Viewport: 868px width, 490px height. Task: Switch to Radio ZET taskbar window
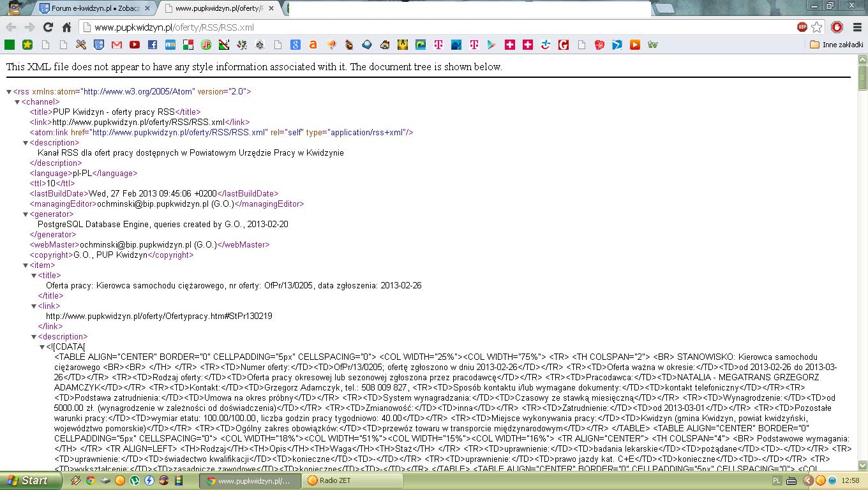[x=351, y=480]
